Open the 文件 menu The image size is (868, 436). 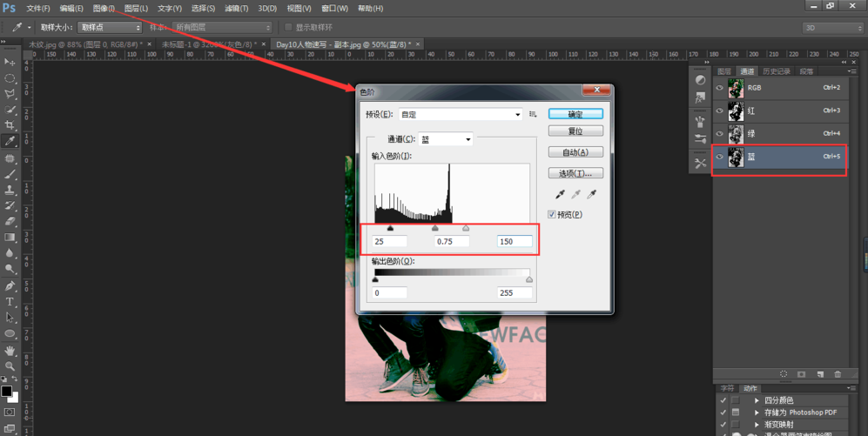38,9
